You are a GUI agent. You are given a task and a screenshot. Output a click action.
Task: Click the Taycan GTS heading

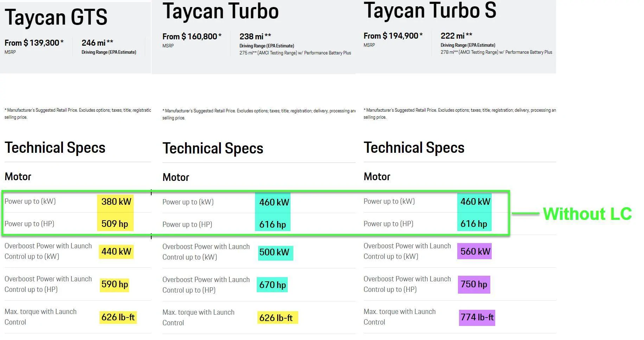pos(56,17)
